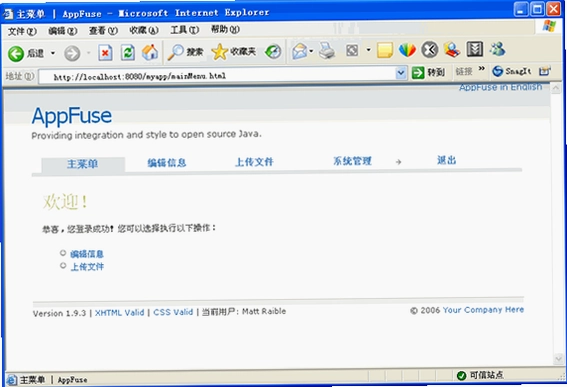The height and width of the screenshot is (387, 567).
Task: Click the grey Edit toolbar icon
Action: [x=352, y=50]
